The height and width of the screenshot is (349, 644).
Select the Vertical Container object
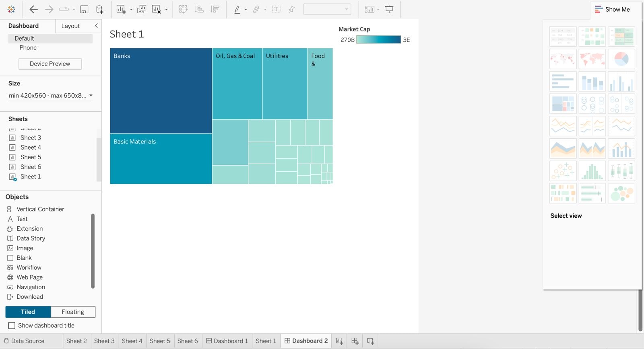pos(40,209)
